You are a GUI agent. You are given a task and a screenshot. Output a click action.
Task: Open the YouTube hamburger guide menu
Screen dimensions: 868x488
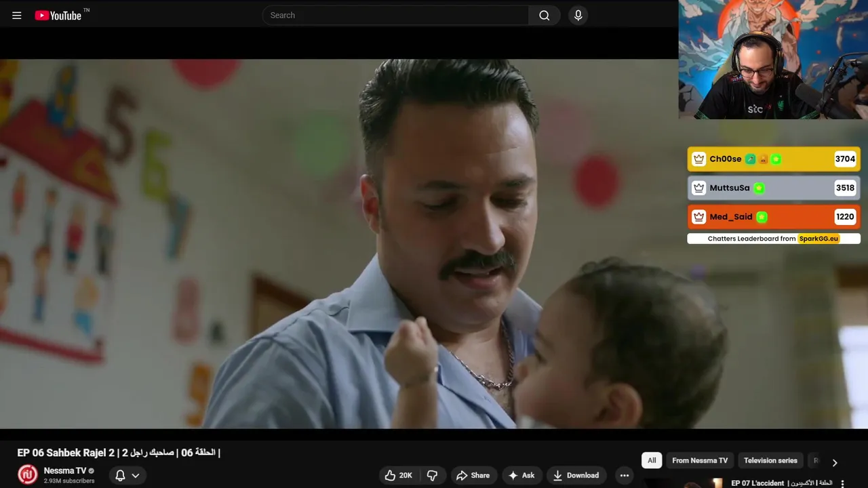[17, 16]
